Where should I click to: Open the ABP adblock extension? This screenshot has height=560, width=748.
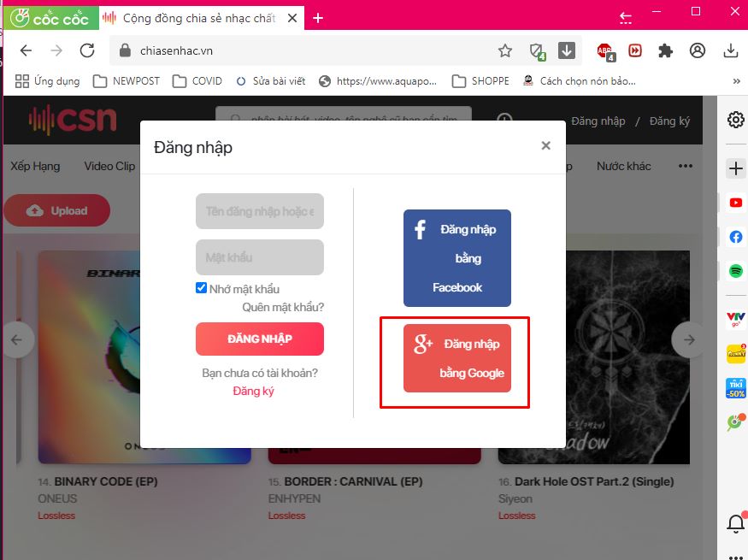pos(606,51)
